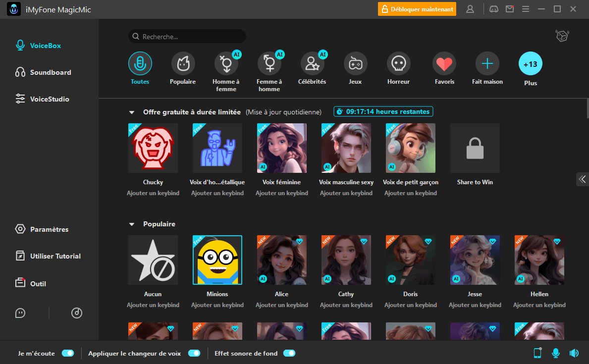The image size is (589, 364).
Task: Click the 09:17:14 heures restantes timer
Action: click(x=383, y=111)
